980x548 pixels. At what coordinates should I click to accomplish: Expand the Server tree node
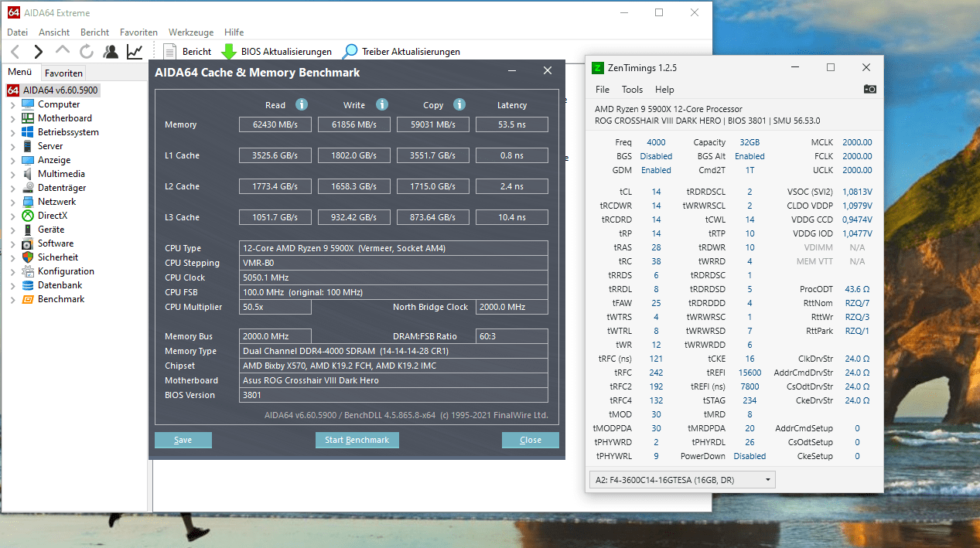coord(12,147)
